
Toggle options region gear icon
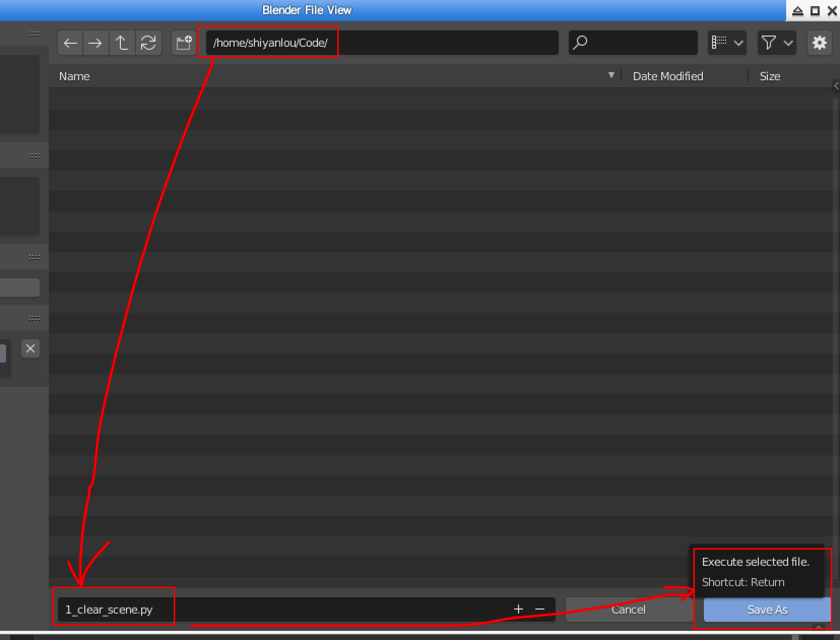pos(819,43)
